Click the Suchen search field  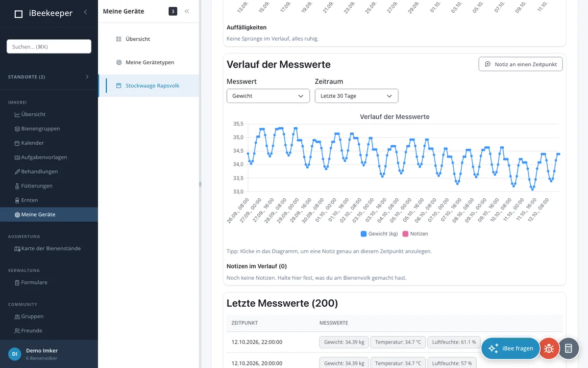(x=49, y=47)
